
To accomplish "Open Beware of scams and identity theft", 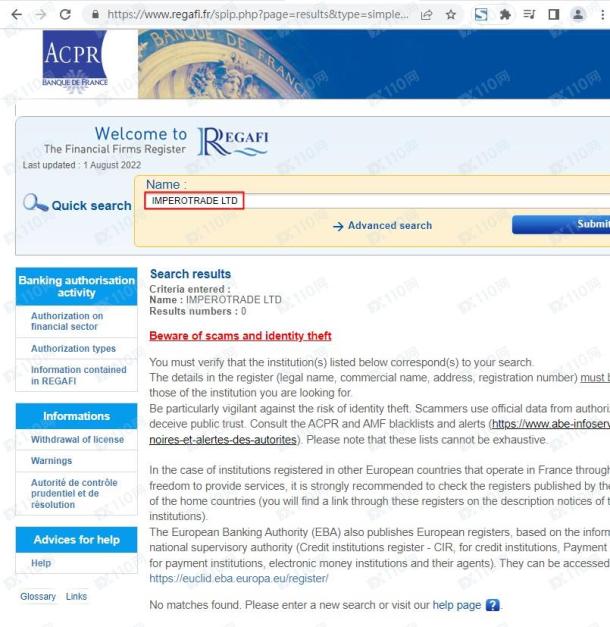I will point(240,336).
